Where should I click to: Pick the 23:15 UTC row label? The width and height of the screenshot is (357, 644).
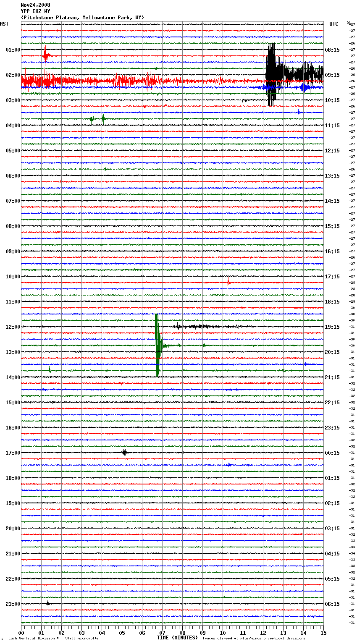[x=332, y=428]
